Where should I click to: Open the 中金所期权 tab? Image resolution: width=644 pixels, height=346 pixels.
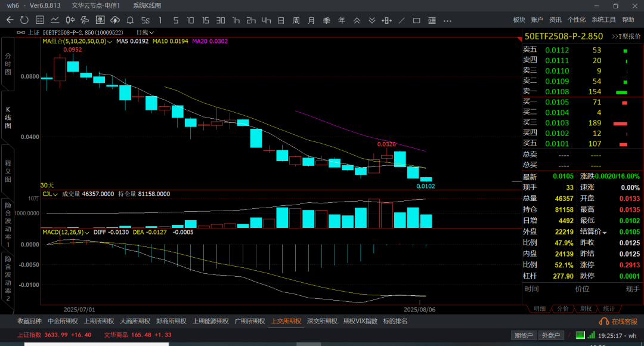(63, 322)
